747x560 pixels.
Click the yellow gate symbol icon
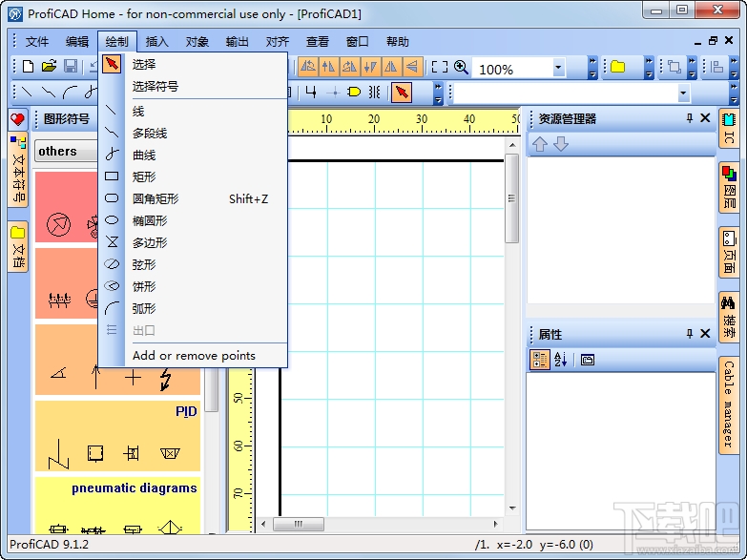[354, 92]
